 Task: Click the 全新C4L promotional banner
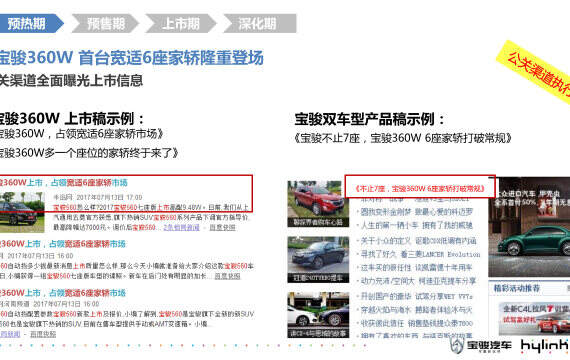(534, 319)
